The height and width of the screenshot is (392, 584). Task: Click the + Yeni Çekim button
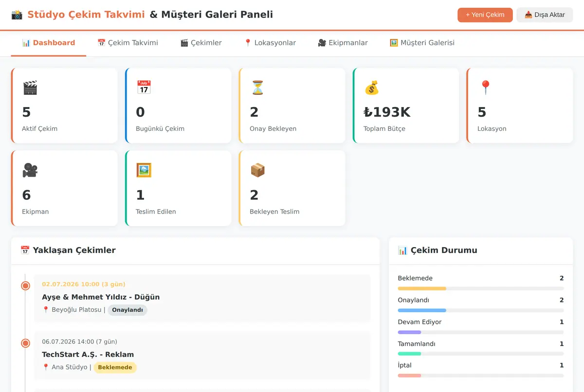(x=485, y=15)
